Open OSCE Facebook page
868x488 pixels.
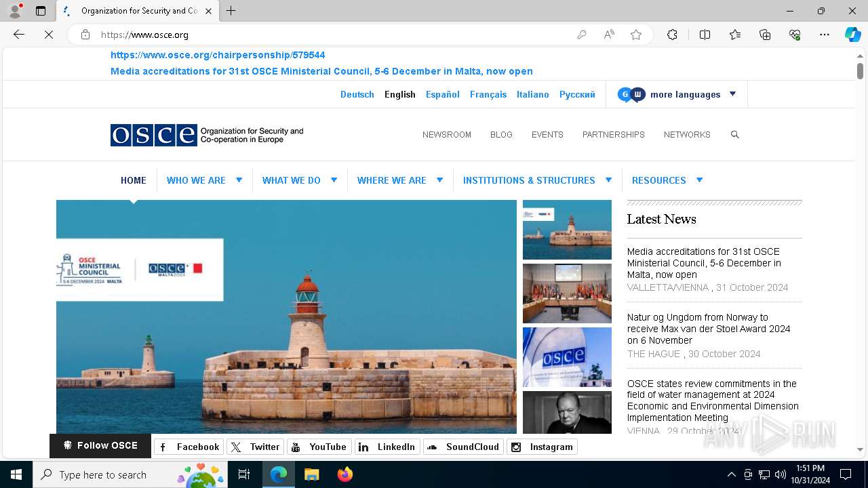click(189, 447)
